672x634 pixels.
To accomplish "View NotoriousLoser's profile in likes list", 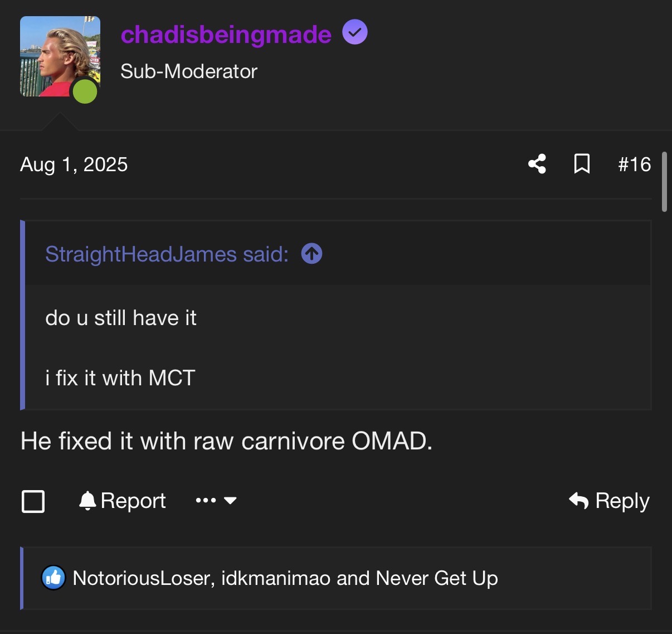I will (142, 578).
